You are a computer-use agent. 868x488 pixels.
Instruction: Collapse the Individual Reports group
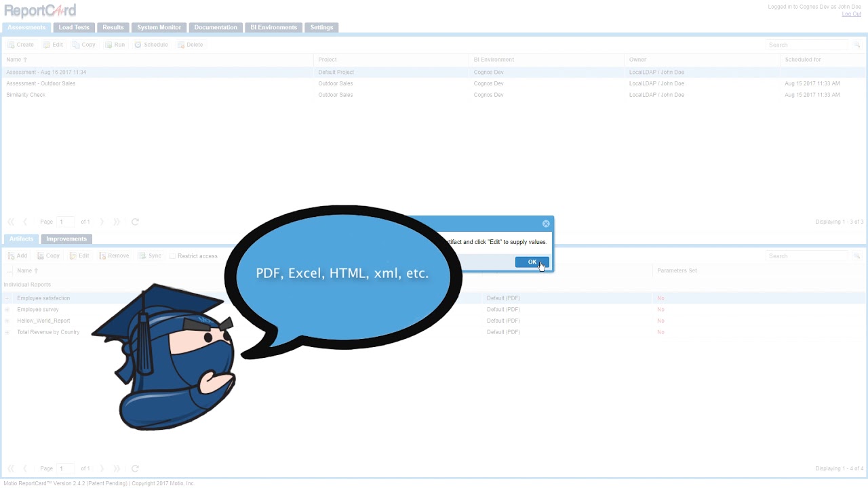(27, 285)
